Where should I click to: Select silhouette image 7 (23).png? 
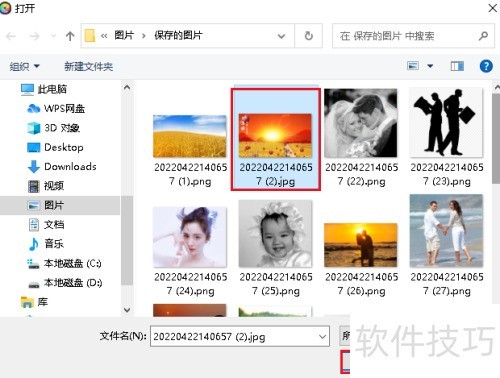pyautogui.click(x=446, y=138)
